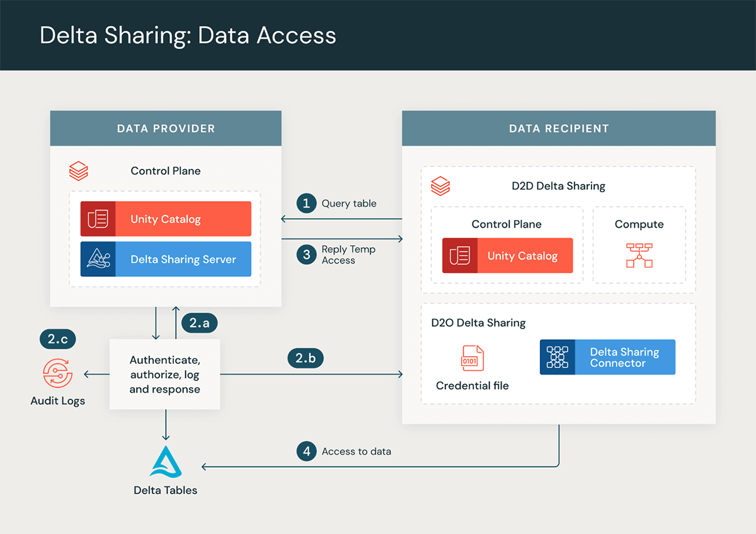The height and width of the screenshot is (534, 756).
Task: Select the circular Audit Logs icon
Action: 57,373
